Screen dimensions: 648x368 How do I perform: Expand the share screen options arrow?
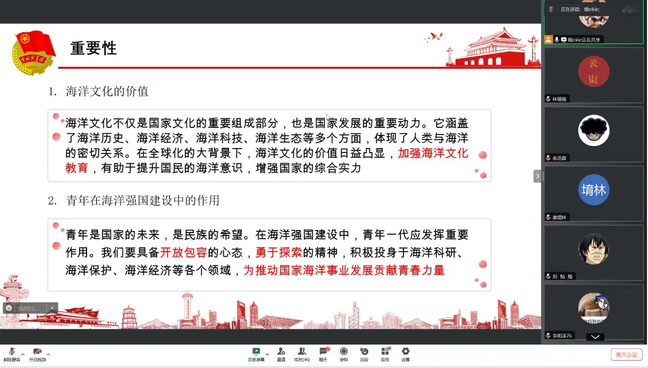267,354
